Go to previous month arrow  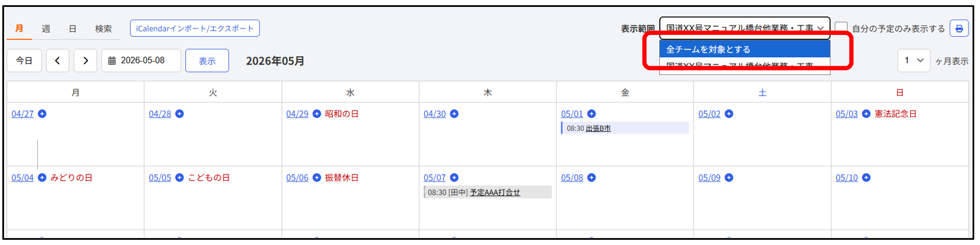tap(58, 61)
